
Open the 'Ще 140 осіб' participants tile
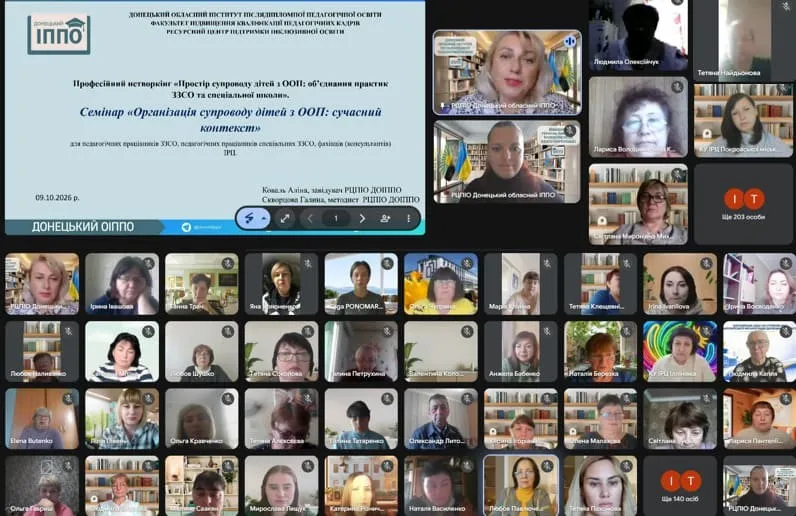[x=680, y=485]
